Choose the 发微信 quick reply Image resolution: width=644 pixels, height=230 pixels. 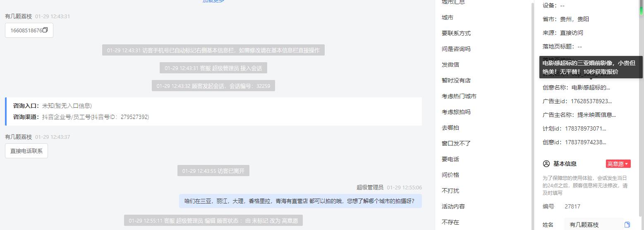point(450,65)
